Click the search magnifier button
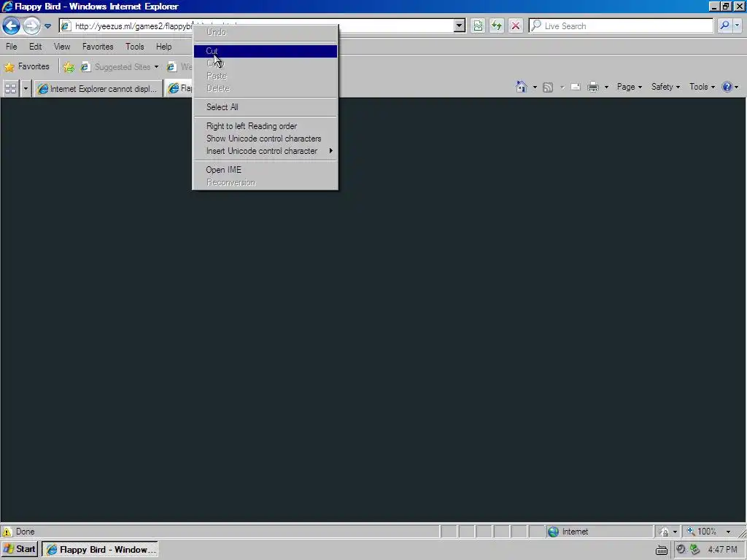 (x=724, y=26)
